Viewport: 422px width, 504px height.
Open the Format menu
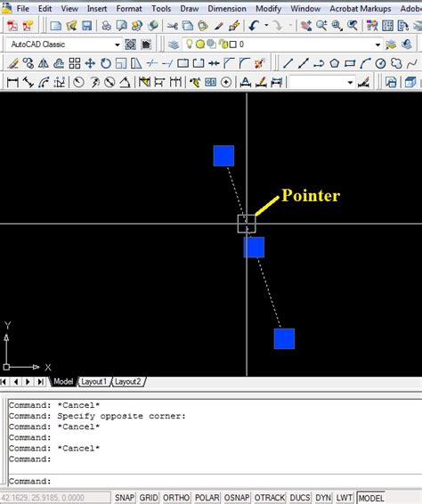pyautogui.click(x=129, y=9)
